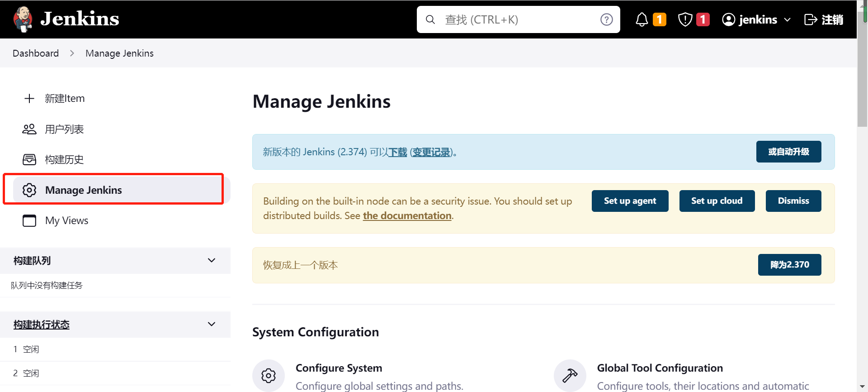Dismiss the built-in node security warning
This screenshot has height=392, width=868.
tap(793, 201)
